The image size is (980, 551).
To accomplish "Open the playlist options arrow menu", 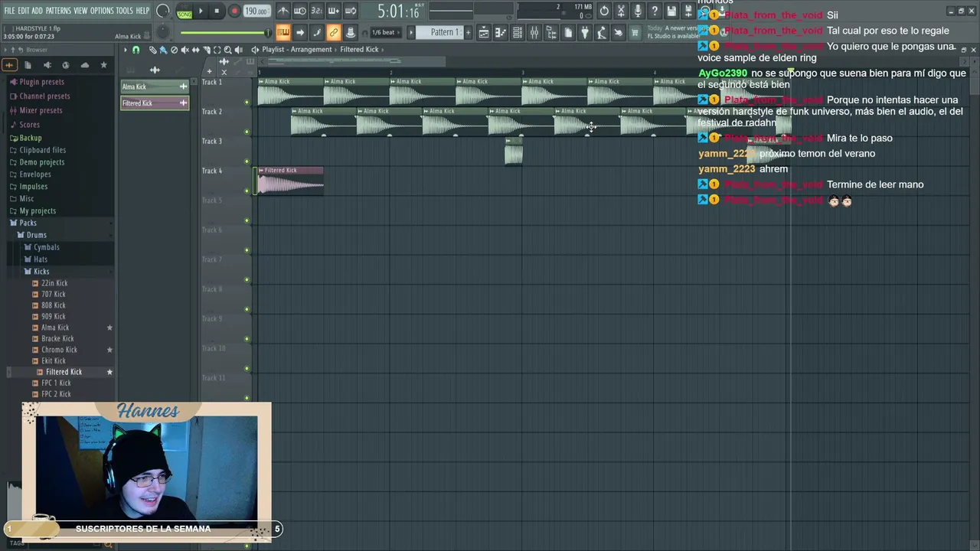I will point(126,50).
